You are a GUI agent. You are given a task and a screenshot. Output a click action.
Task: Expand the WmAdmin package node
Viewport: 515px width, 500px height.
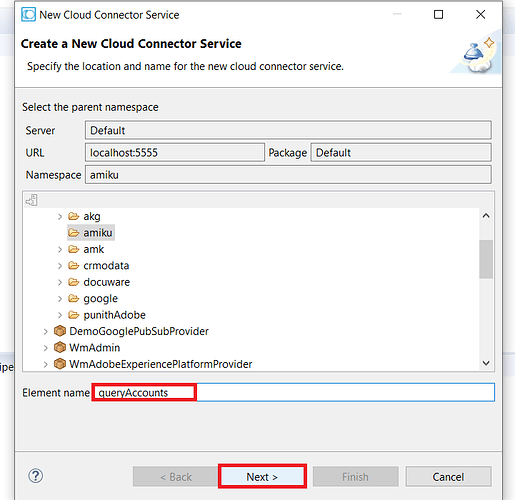click(45, 348)
